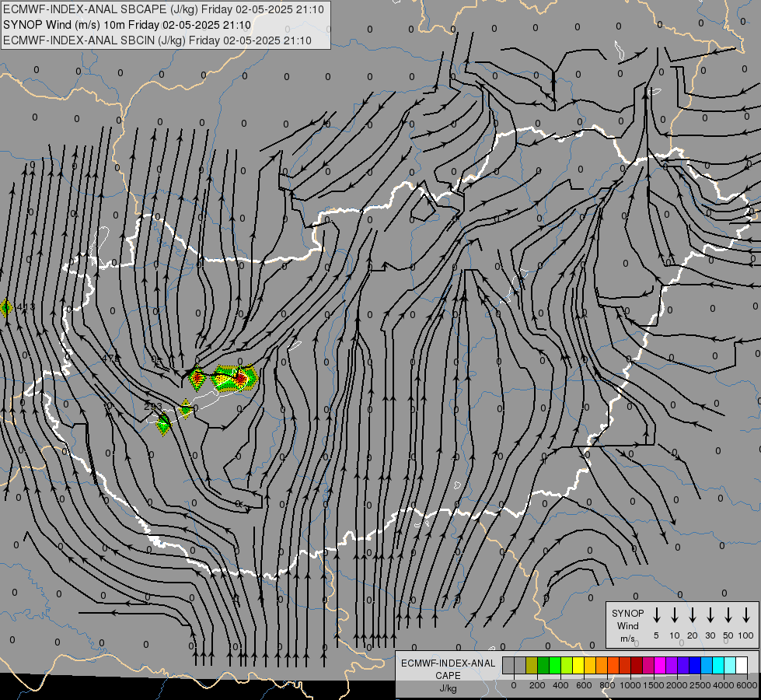Click the 293 CAPE value on the map
Image resolution: width=761 pixels, height=700 pixels.
point(153,407)
